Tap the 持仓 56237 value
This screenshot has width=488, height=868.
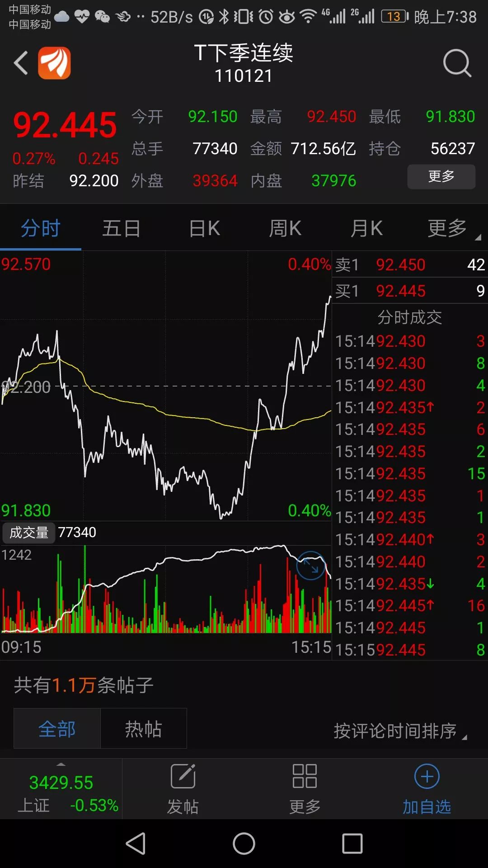(453, 148)
